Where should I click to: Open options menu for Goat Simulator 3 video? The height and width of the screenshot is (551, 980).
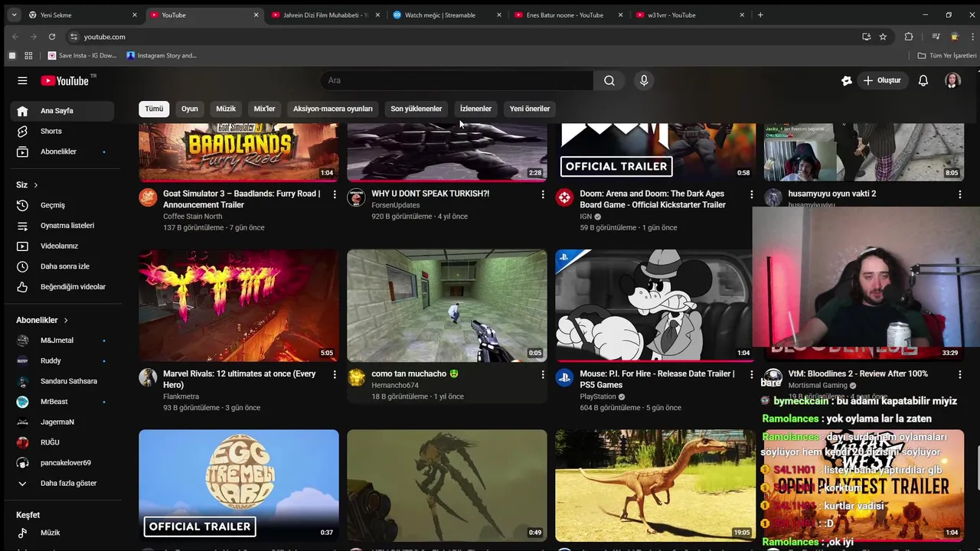pyautogui.click(x=334, y=194)
